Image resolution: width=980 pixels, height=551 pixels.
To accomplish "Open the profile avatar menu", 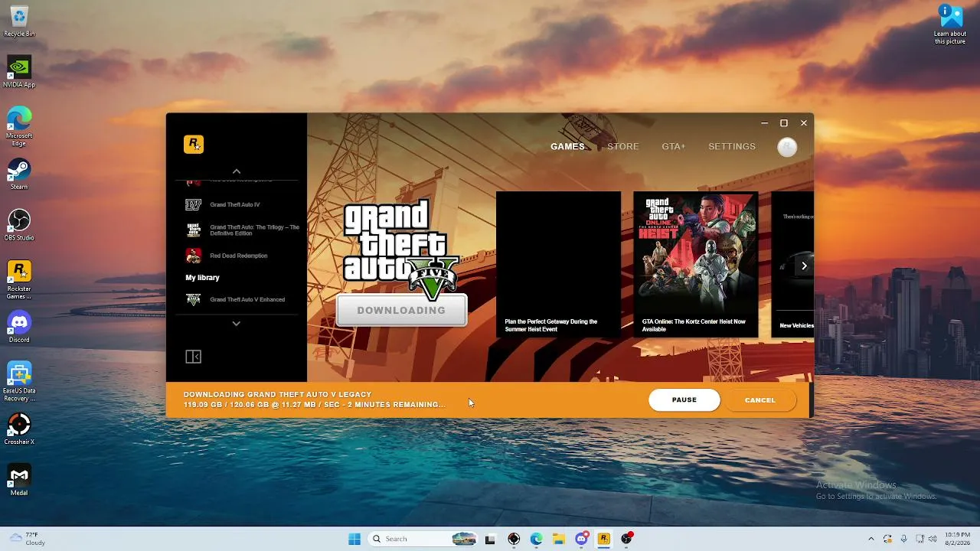I will (787, 147).
